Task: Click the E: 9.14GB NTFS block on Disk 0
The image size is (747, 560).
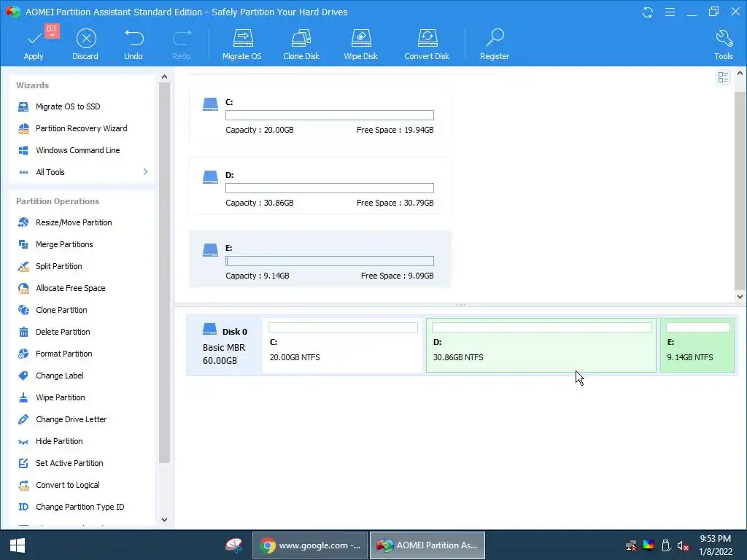Action: [x=697, y=345]
